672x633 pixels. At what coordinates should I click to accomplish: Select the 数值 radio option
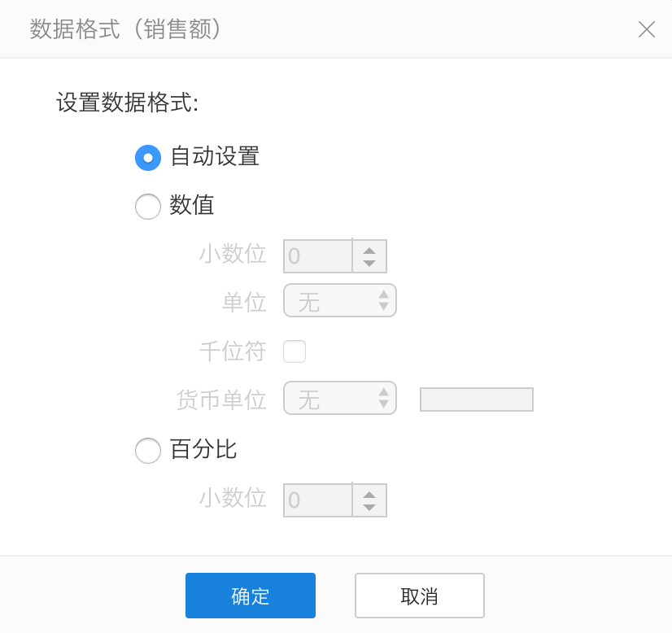148,206
